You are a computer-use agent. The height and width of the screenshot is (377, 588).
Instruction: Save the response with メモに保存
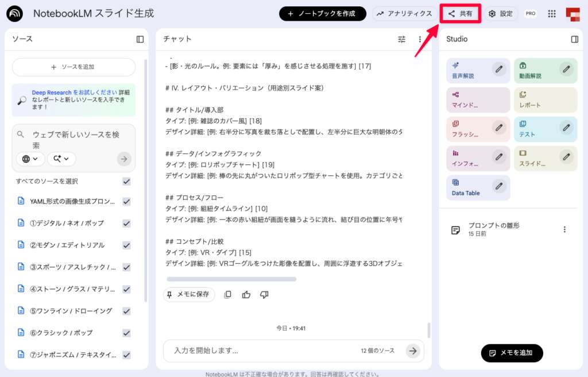point(189,294)
